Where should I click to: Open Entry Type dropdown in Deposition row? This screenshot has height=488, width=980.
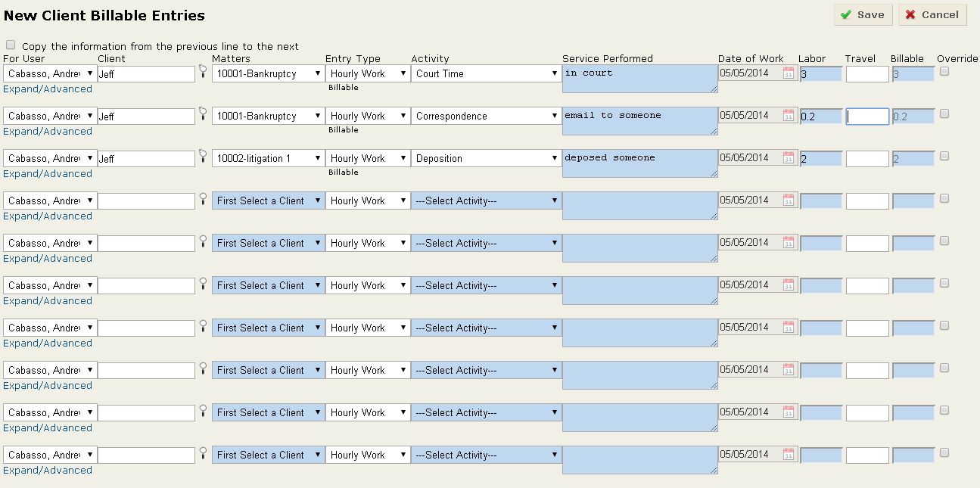point(368,158)
